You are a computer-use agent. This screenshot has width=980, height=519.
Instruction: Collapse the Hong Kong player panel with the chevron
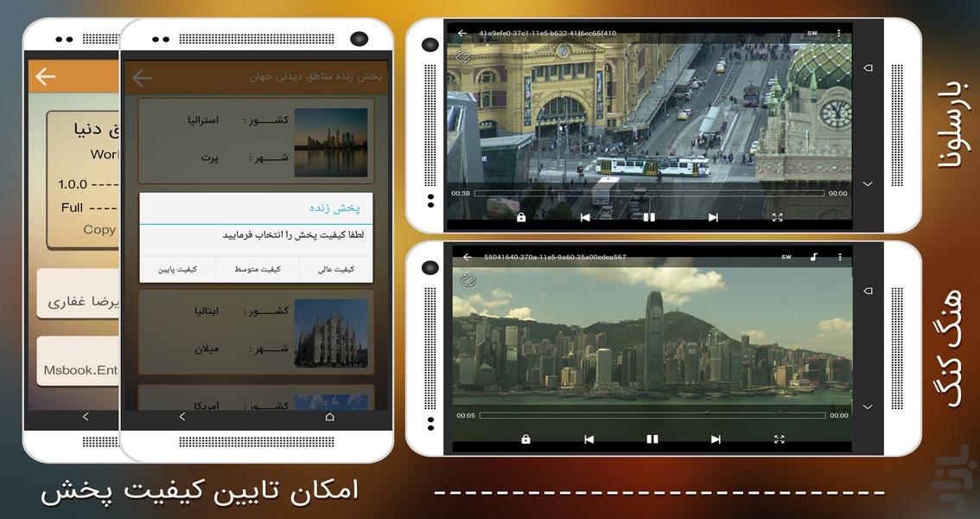coord(867,405)
